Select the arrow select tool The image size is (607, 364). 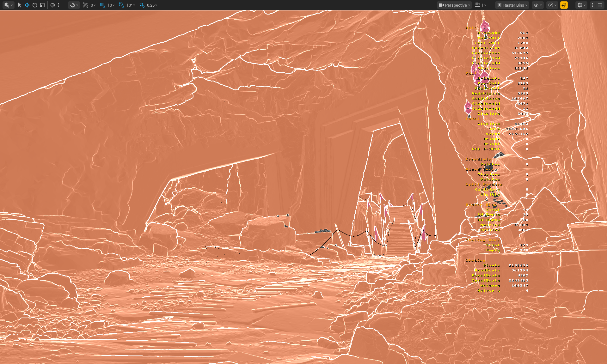point(20,5)
